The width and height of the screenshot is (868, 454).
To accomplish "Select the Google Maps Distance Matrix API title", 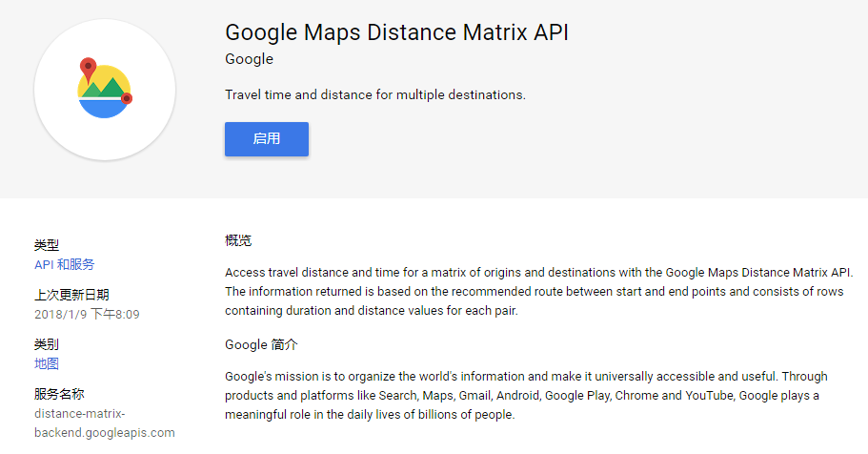I will click(396, 32).
